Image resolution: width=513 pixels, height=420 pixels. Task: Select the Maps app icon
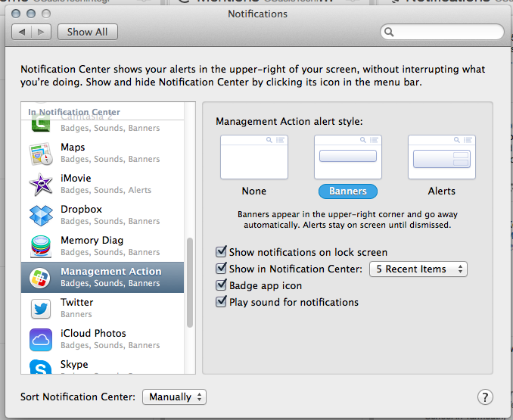pos(41,154)
